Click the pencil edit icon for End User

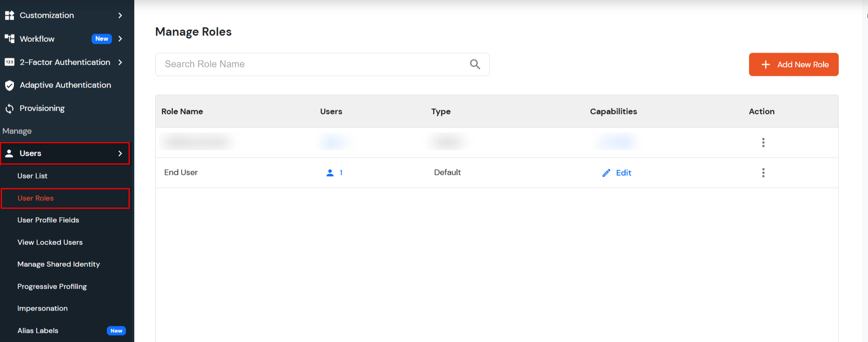pyautogui.click(x=606, y=173)
